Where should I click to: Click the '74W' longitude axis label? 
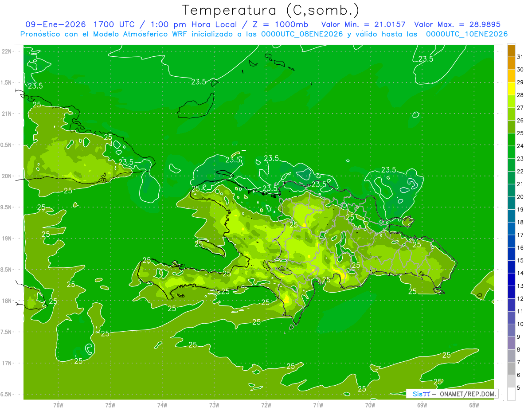click(162, 405)
